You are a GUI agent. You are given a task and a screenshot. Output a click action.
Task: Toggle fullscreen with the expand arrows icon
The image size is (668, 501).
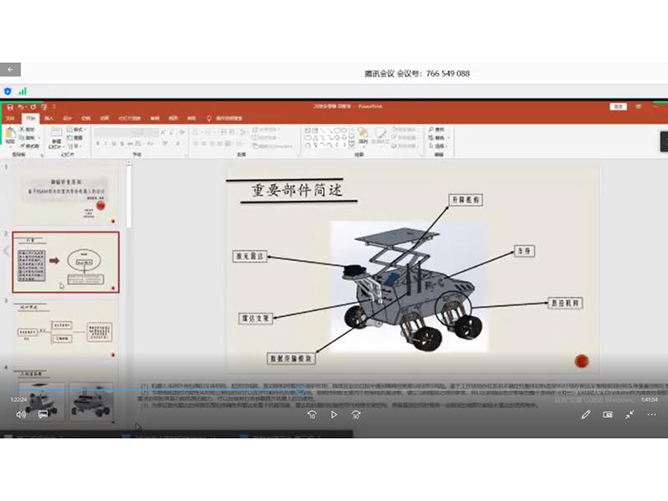click(630, 415)
